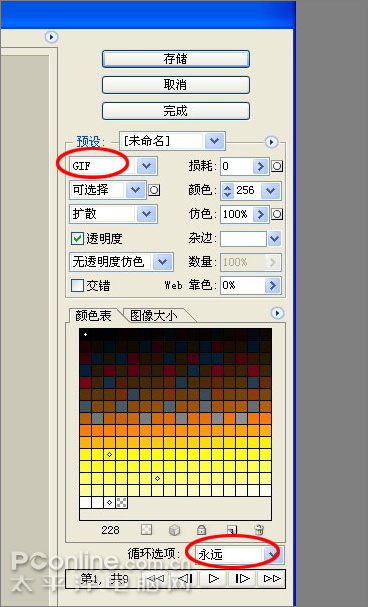The width and height of the screenshot is (368, 607).
Task: Open the GIF file format dropdown
Action: coord(113,166)
